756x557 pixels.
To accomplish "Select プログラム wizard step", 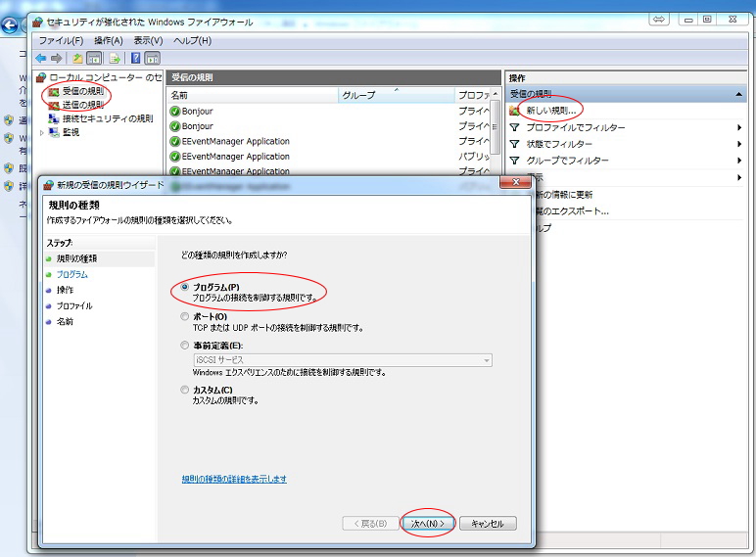I will click(x=72, y=275).
